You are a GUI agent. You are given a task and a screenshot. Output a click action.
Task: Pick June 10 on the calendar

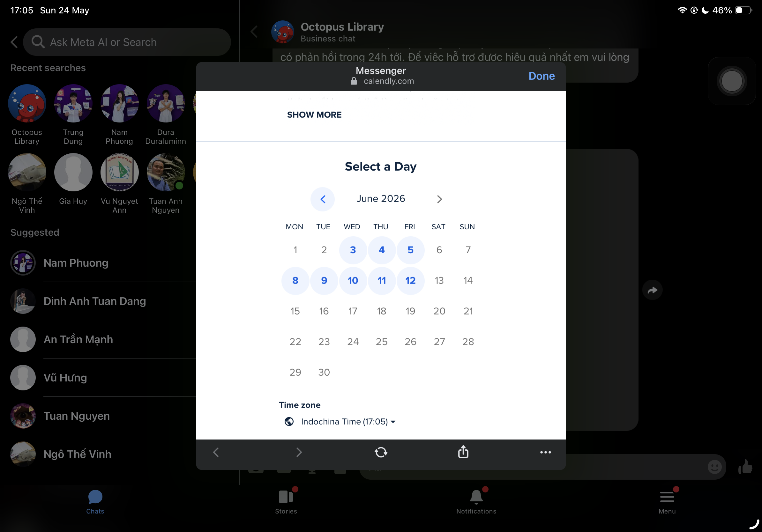point(353,281)
